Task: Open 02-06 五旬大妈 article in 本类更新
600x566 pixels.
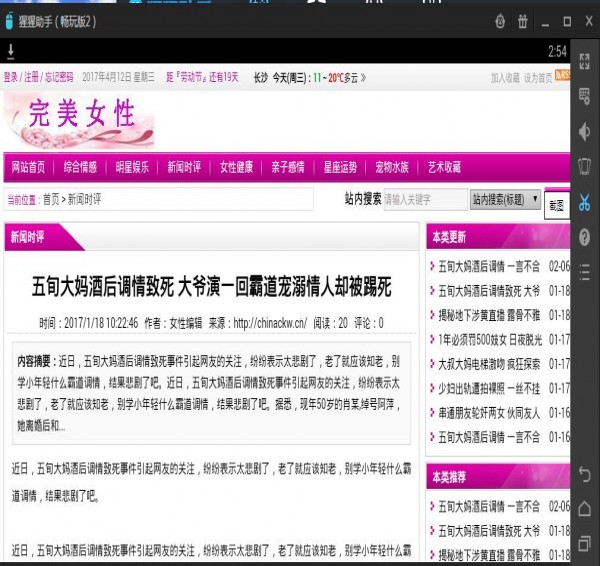Action: pos(489,266)
